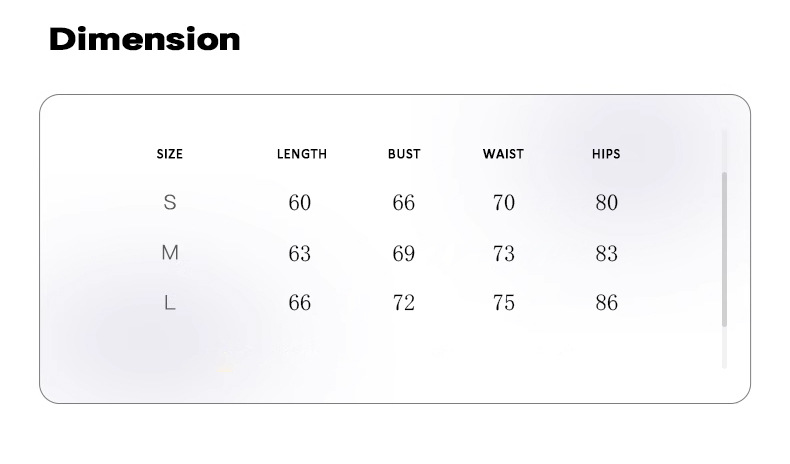Select length value 63 for size M
Screen dimensions: 790x464
tap(300, 254)
